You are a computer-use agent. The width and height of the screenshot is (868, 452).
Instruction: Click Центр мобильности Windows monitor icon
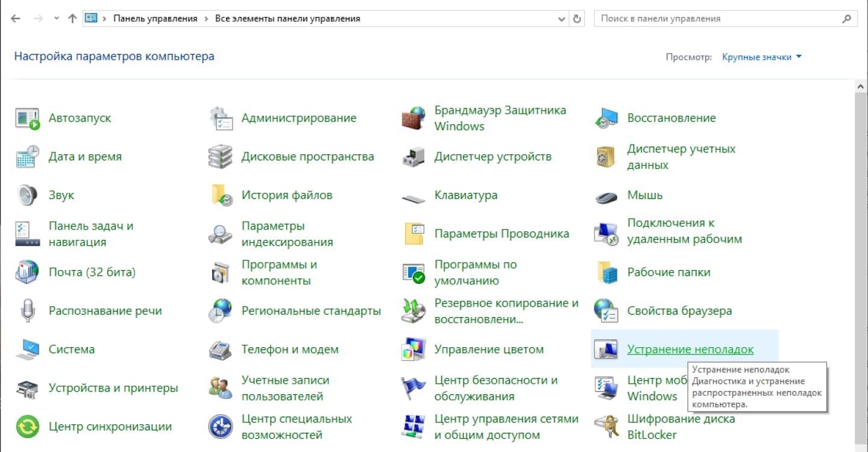point(606,388)
